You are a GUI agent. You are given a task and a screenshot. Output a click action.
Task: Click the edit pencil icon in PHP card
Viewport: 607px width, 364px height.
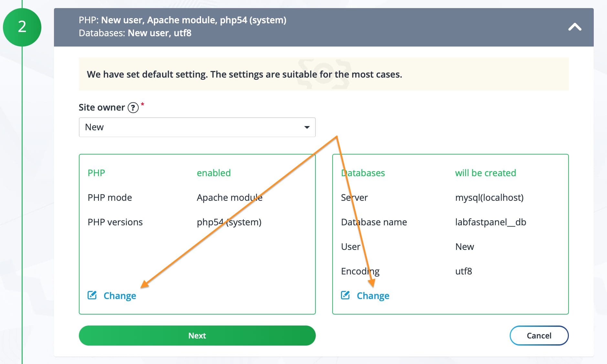[92, 295]
